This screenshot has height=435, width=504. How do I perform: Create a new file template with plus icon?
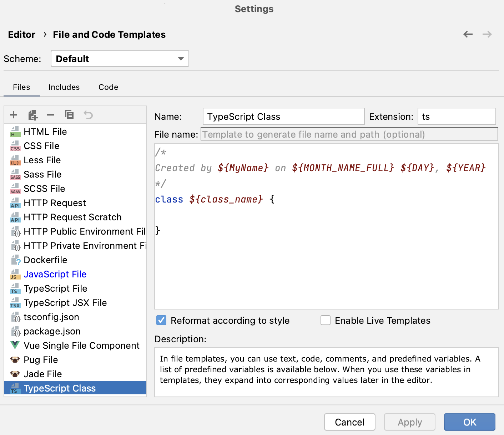pyautogui.click(x=14, y=115)
